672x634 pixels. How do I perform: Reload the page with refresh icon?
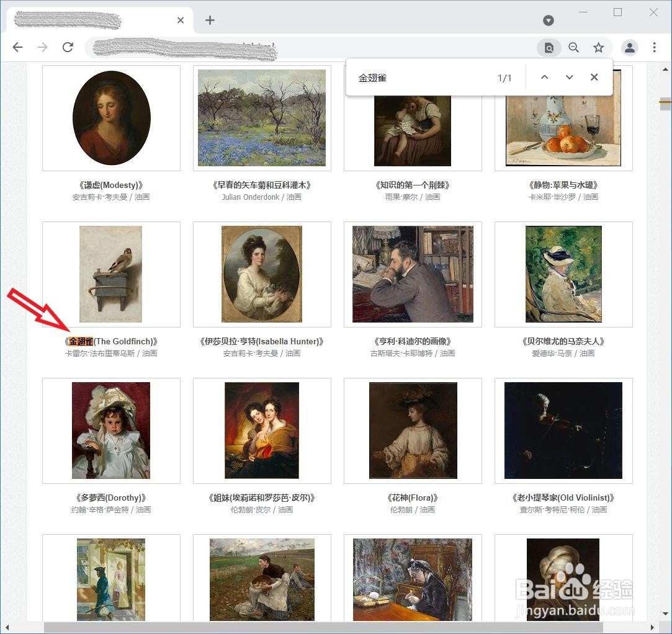coord(68,47)
